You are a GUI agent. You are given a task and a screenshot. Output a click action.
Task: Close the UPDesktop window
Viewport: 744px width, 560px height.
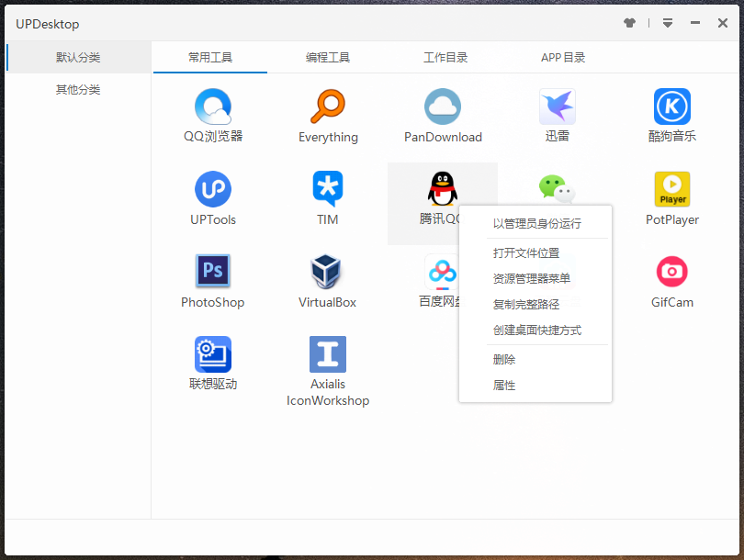723,23
